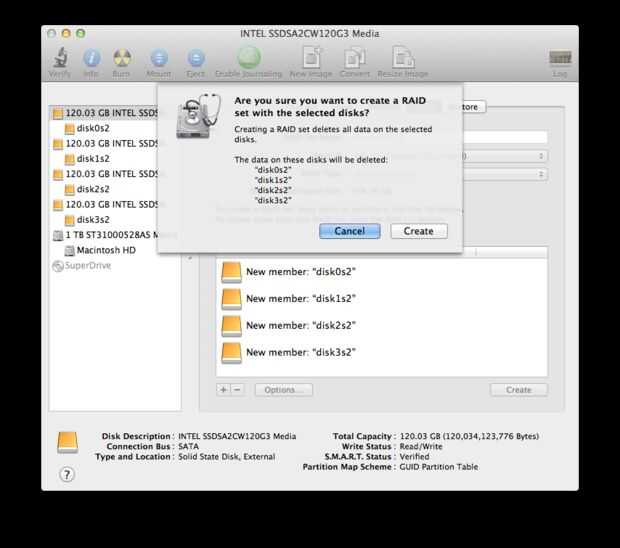This screenshot has height=548, width=620.
Task: Click the Solid State Disk, External value
Action: tap(227, 457)
